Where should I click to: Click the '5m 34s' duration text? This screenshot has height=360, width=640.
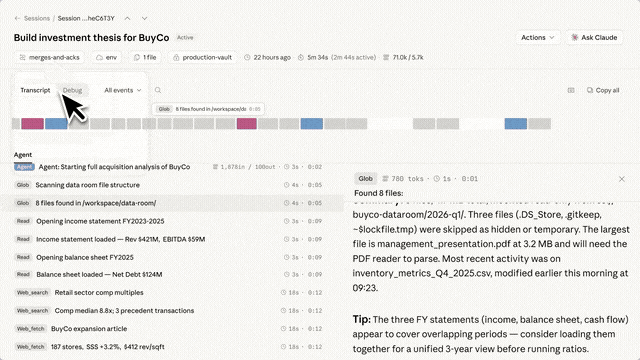(318, 58)
